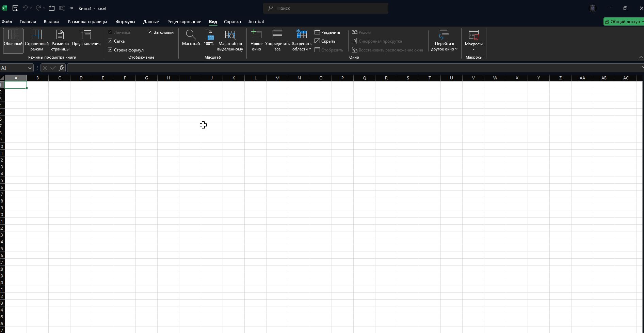The height and width of the screenshot is (333, 644).
Task: Click the Общий доступ share button
Action: click(624, 21)
